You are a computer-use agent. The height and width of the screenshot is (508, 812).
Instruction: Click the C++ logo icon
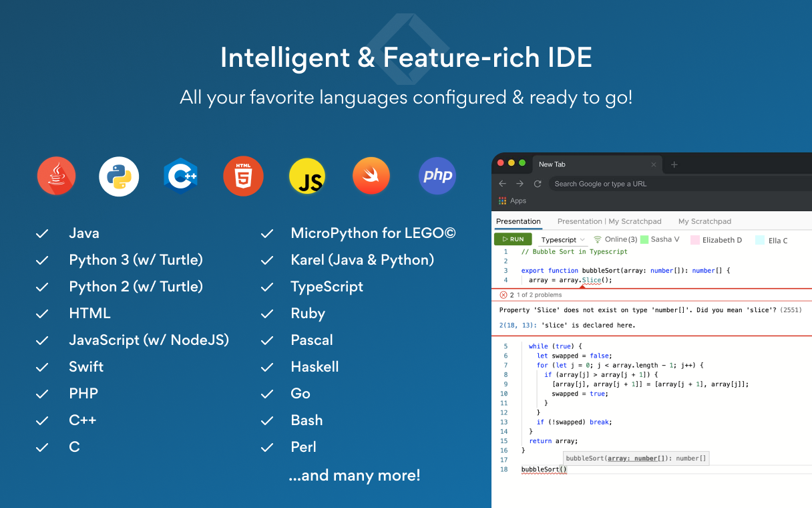[x=181, y=176]
